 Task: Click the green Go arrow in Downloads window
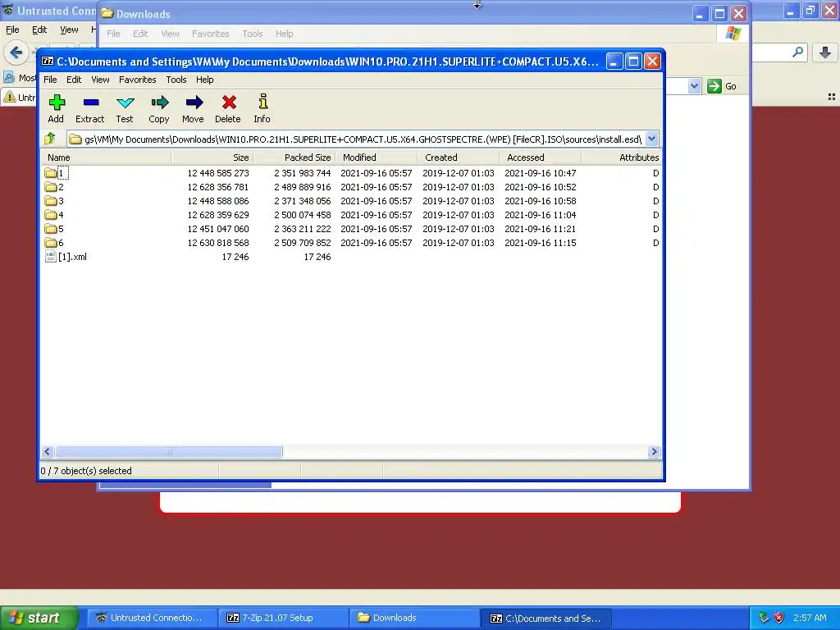point(714,86)
